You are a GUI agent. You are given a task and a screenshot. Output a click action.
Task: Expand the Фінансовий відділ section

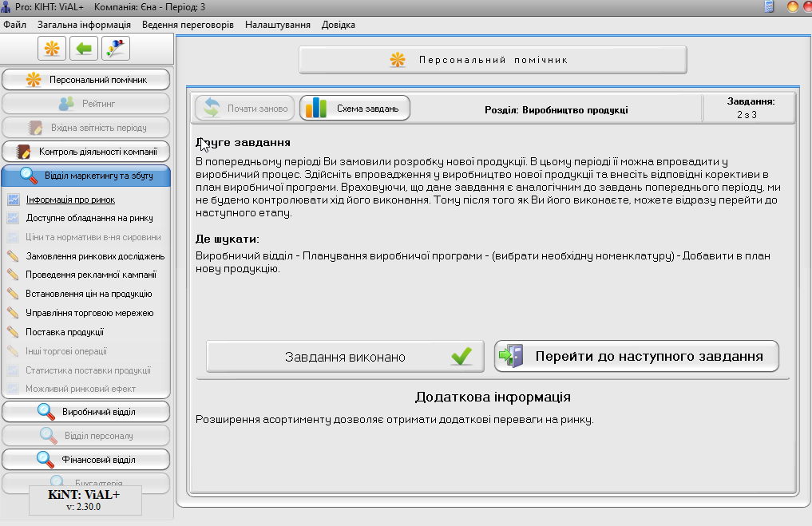tap(86, 459)
